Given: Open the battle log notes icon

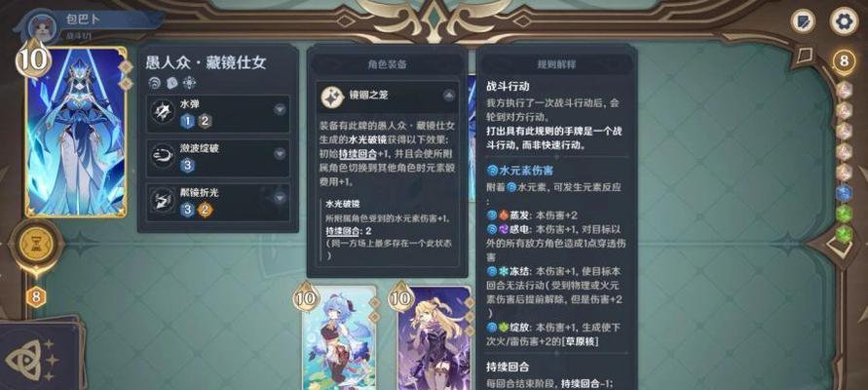Looking at the screenshot, I should (804, 22).
